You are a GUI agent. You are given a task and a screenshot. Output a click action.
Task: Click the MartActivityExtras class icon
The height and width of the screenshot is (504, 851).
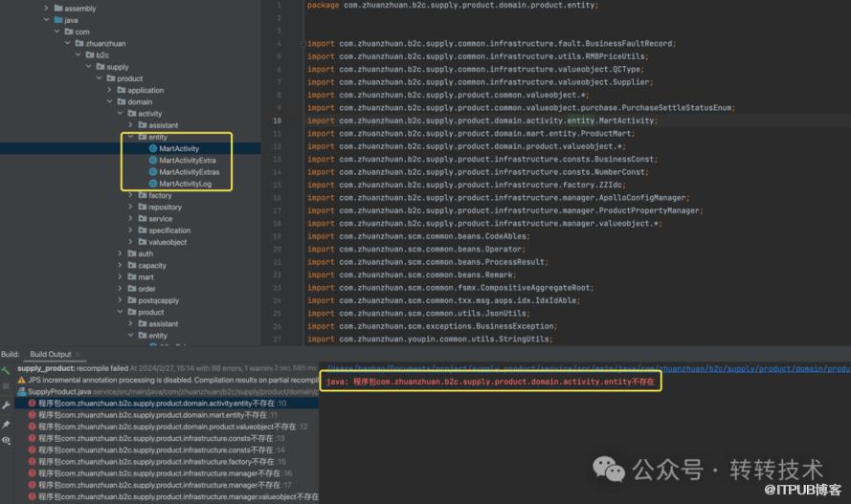click(x=153, y=172)
